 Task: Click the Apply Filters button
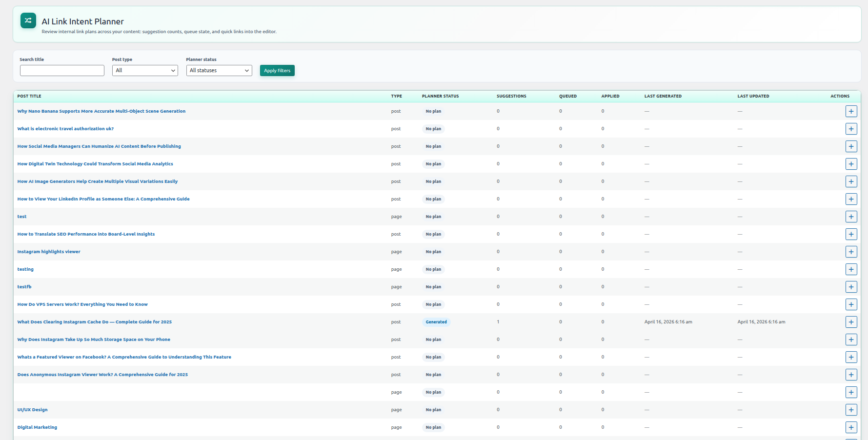coord(277,70)
